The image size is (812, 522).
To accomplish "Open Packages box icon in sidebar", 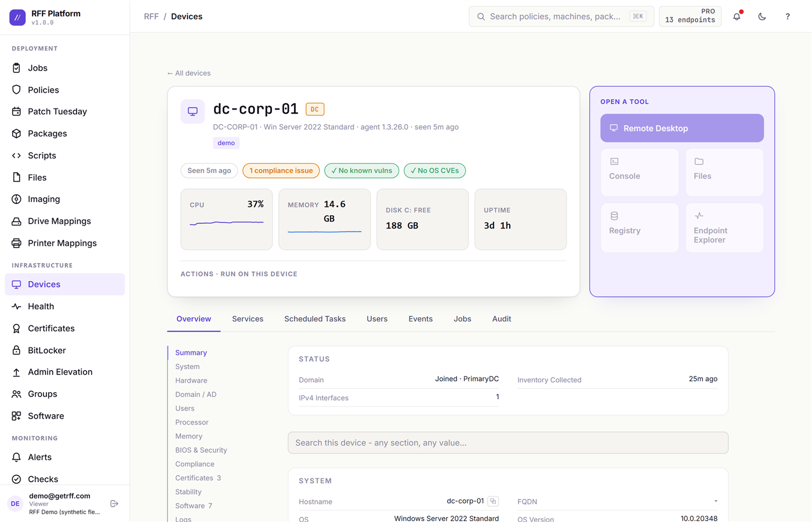I will tap(16, 133).
